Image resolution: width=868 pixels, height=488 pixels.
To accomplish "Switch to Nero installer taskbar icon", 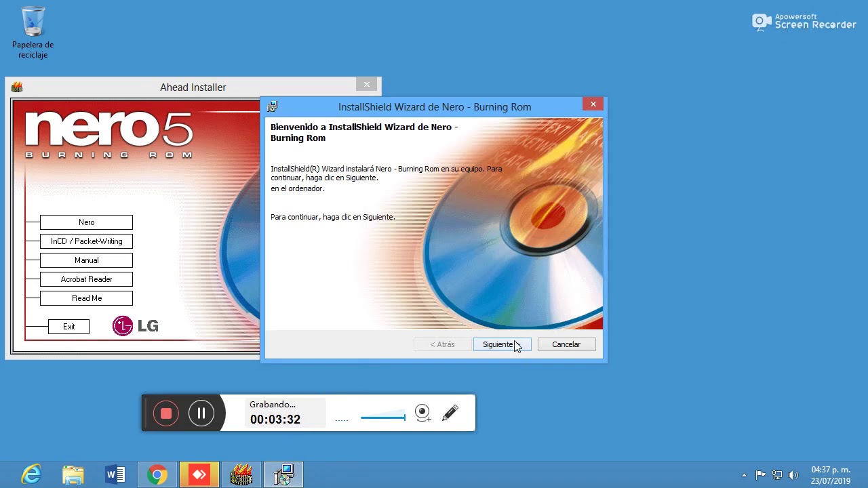I will pos(241,474).
